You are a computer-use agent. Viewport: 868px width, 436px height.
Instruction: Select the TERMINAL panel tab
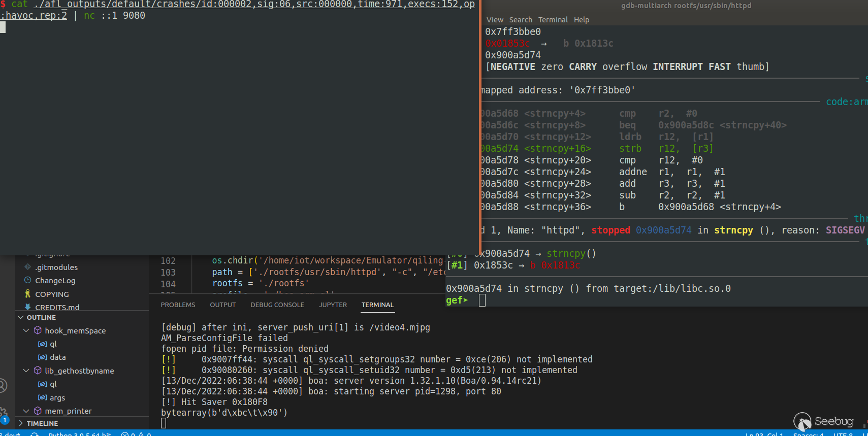pyautogui.click(x=377, y=305)
